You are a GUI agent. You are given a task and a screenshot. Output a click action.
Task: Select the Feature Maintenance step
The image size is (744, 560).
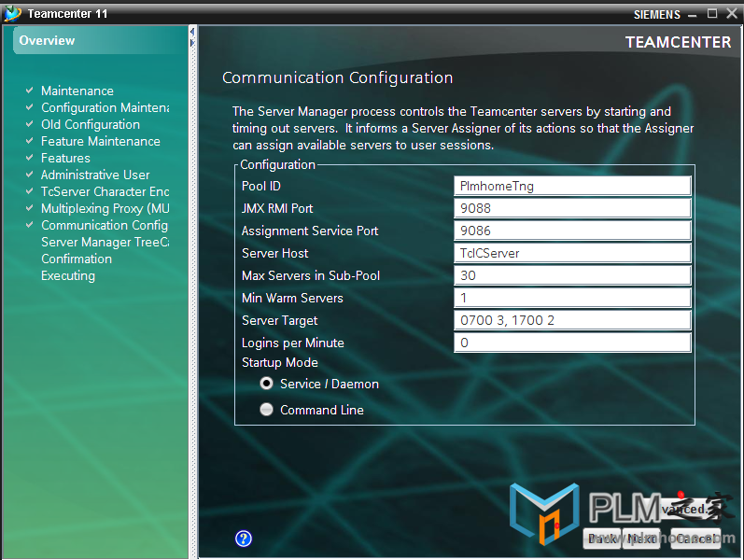point(101,142)
